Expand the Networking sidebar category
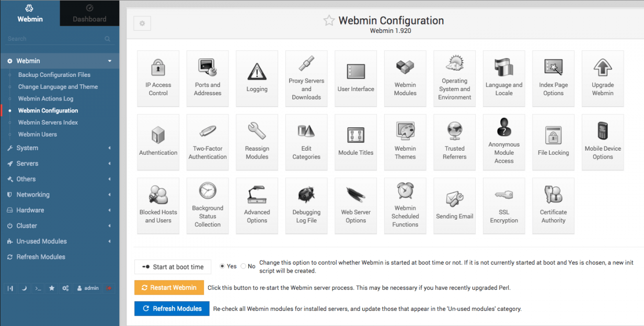 coord(60,195)
